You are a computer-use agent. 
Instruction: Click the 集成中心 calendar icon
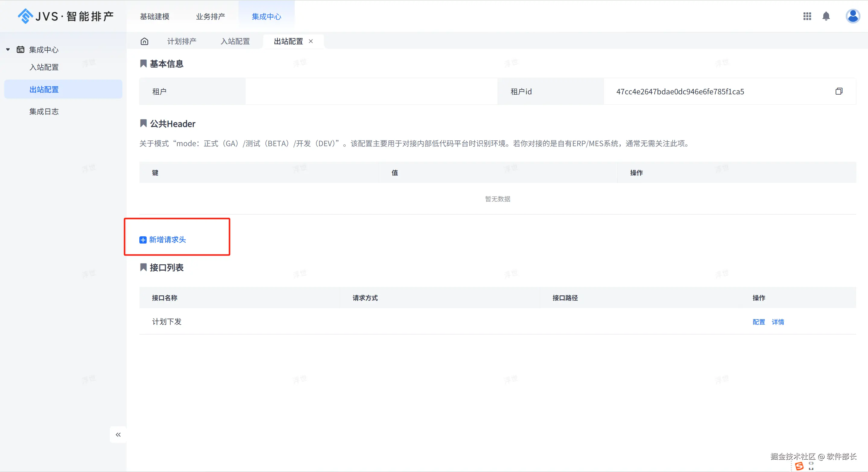21,50
